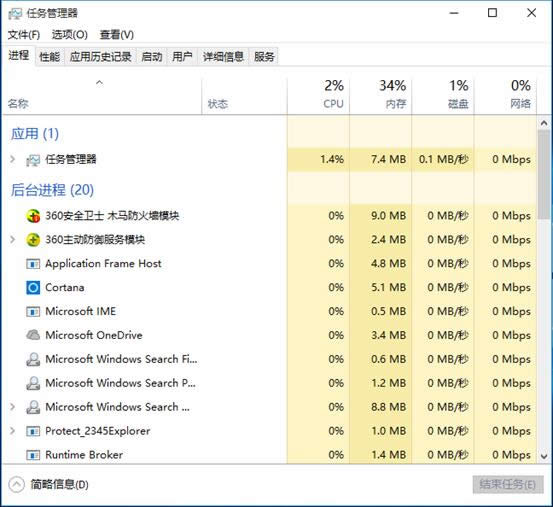Open the 查看(V) menu
This screenshot has height=507, width=553.
point(117,35)
